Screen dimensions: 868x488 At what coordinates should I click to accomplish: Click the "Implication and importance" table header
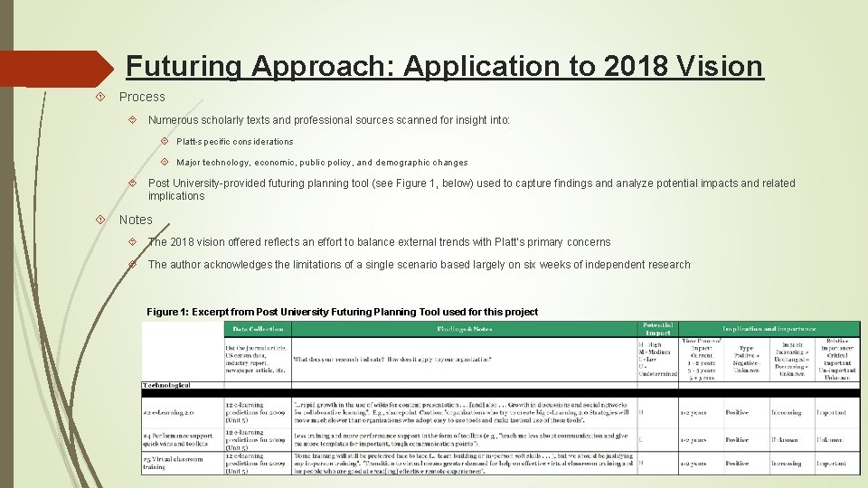pyautogui.click(x=769, y=329)
